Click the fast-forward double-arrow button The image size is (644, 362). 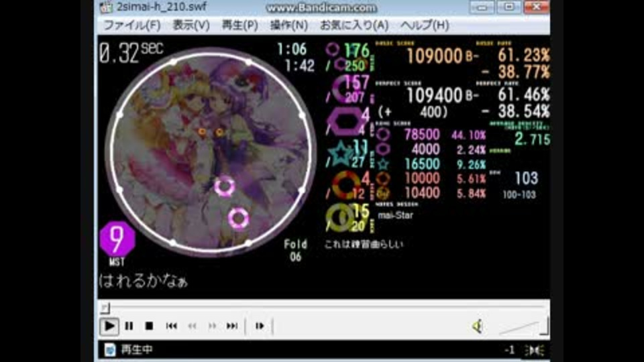pos(212,326)
